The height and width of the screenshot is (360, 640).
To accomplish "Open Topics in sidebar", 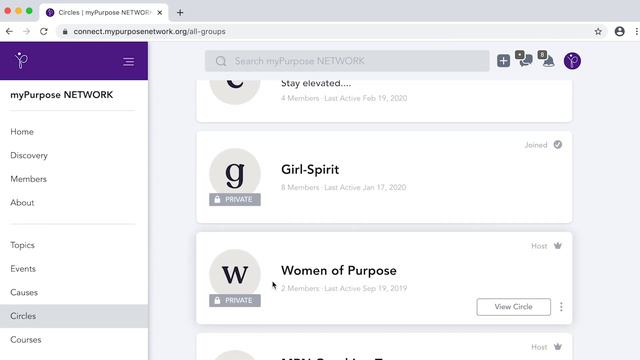I will coord(22,245).
